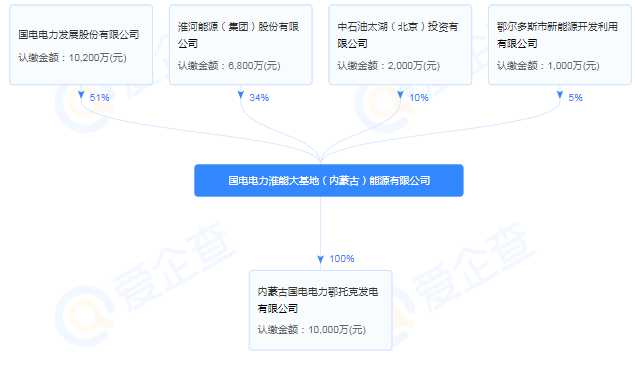The image size is (635, 371).
Task: Open subsidiary 内蒙古国电电力鄂托克发电有限公司 card
Action: [x=320, y=310]
